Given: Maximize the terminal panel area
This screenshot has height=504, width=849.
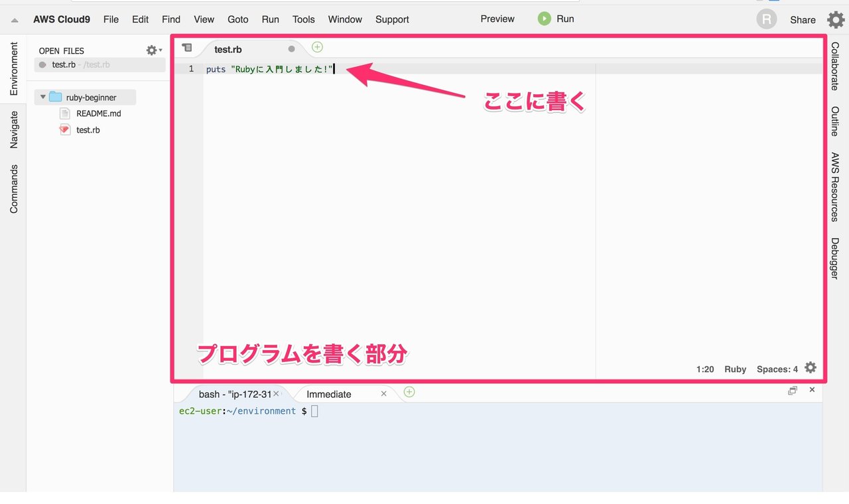Looking at the screenshot, I should point(793,391).
